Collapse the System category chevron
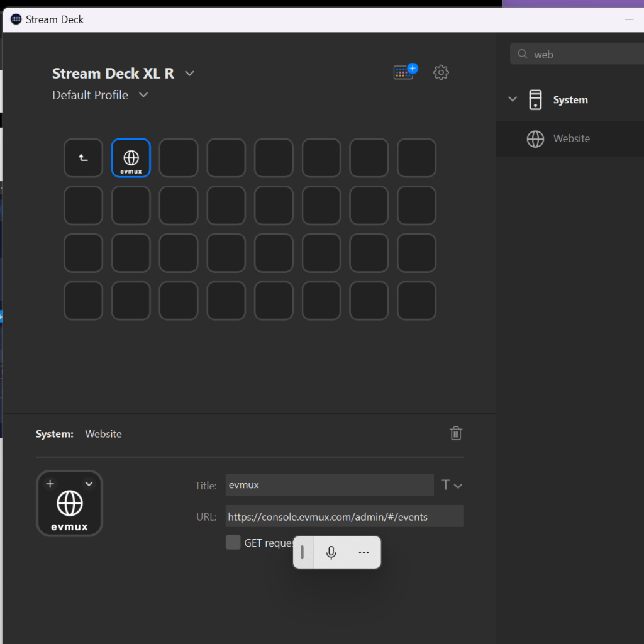644x644 pixels. [x=512, y=99]
